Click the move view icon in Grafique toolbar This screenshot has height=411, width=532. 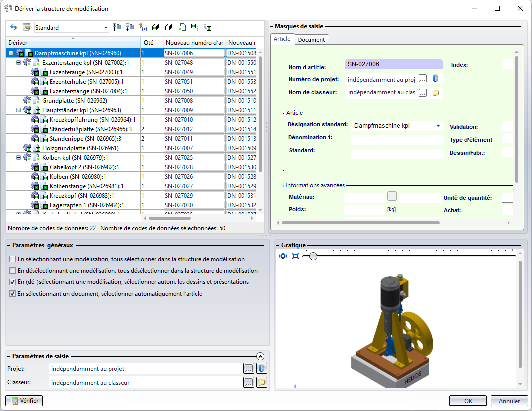pos(283,256)
